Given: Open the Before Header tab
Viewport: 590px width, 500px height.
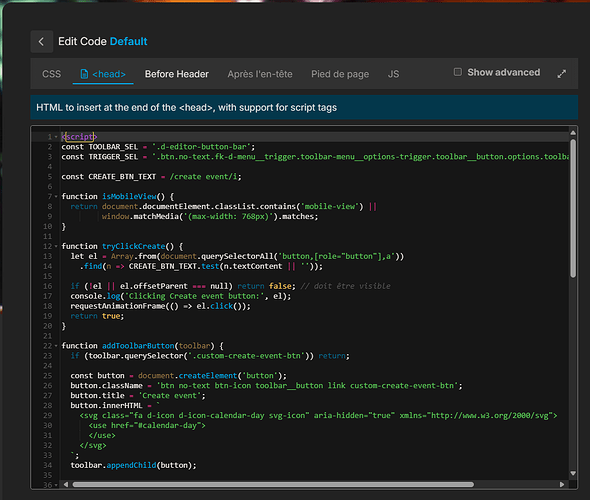Looking at the screenshot, I should 176,74.
